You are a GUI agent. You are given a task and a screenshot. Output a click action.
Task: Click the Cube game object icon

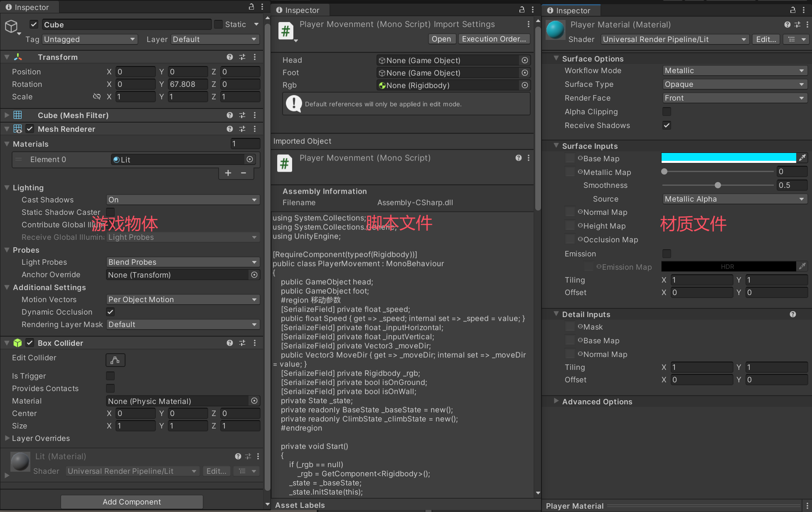point(11,26)
